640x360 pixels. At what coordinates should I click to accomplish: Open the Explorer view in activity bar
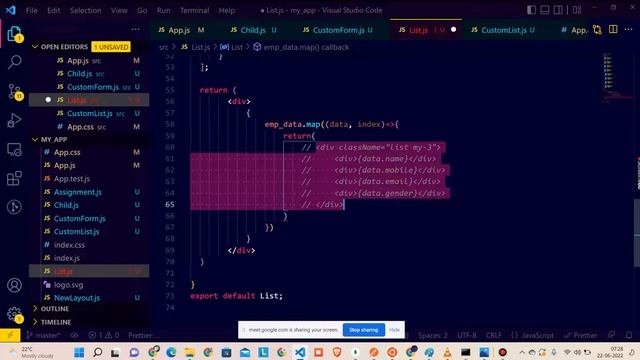click(14, 34)
